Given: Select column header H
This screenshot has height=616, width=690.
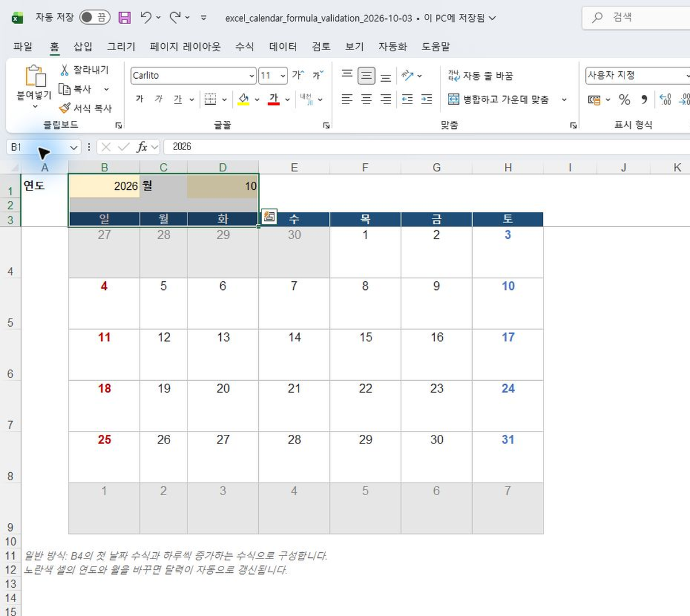Looking at the screenshot, I should [508, 167].
